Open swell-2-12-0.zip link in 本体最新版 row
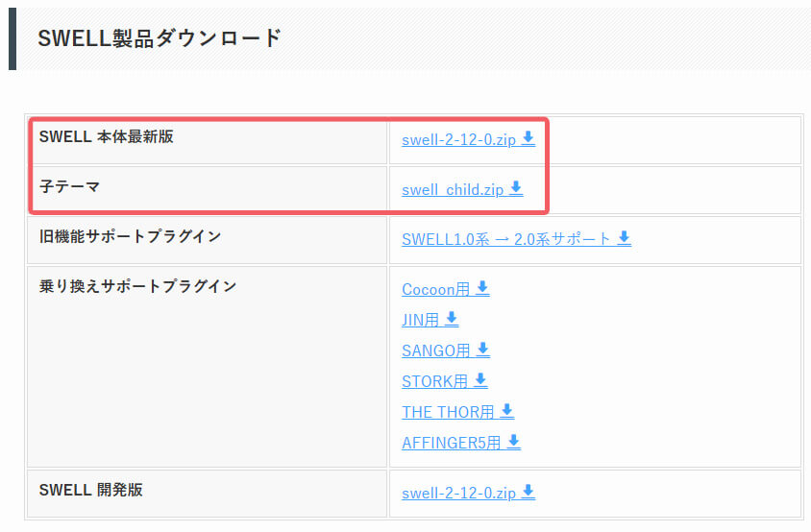811x532 pixels. tap(458, 139)
